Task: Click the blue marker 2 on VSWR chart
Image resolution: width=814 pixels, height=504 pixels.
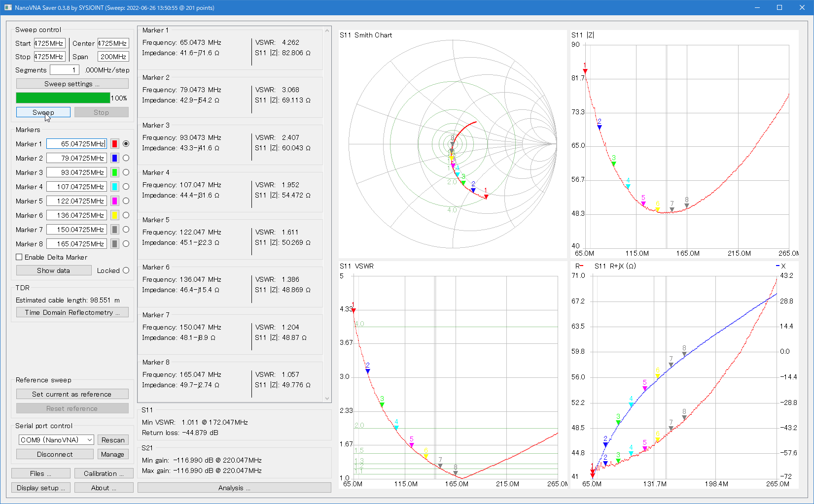Action: (368, 370)
